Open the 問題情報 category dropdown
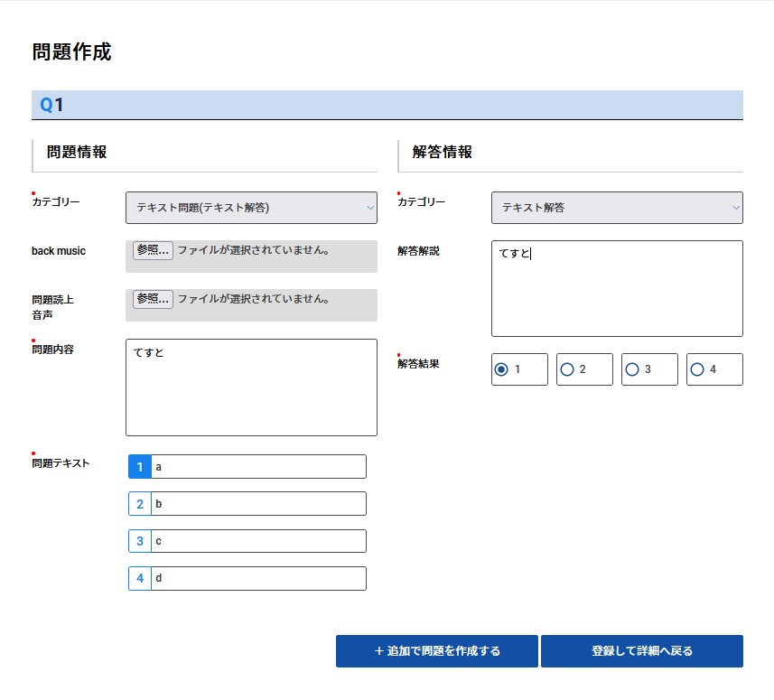 [x=251, y=208]
